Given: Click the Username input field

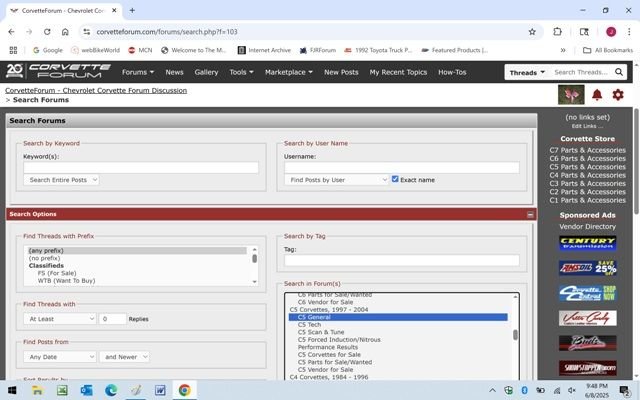Looking at the screenshot, I should pos(402,168).
